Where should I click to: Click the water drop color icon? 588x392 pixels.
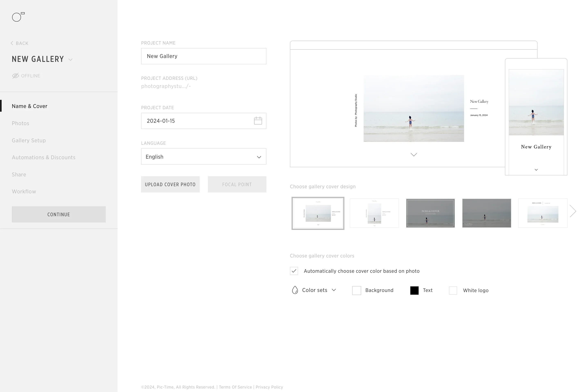click(x=295, y=290)
